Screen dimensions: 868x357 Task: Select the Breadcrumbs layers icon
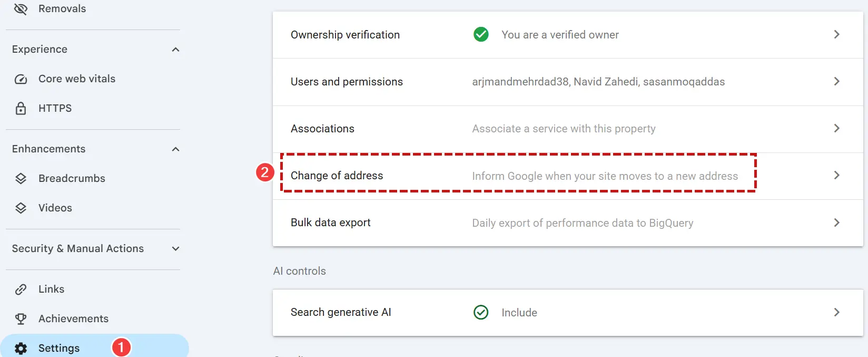click(x=21, y=178)
